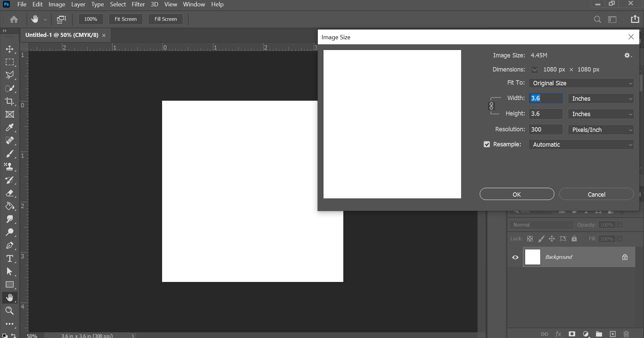The height and width of the screenshot is (338, 644).
Task: Click the Fill Screen button
Action: (166, 19)
